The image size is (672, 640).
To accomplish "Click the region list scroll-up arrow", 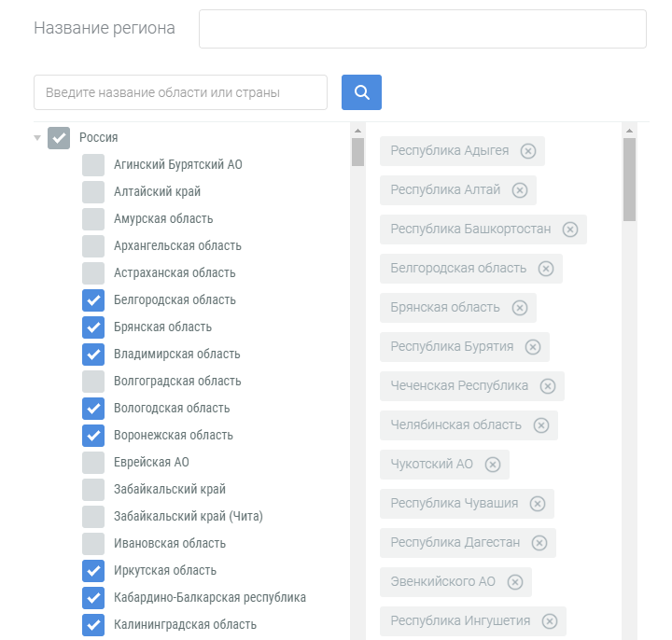I will click(x=357, y=131).
